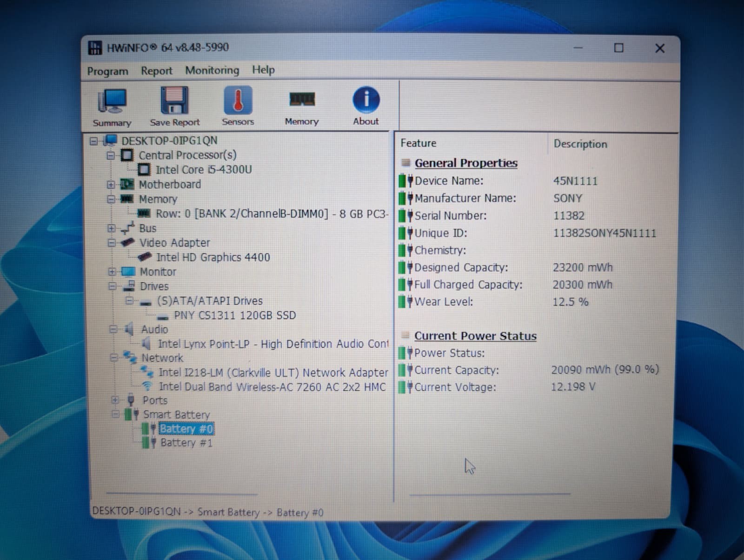This screenshot has height=560, width=744.
Task: Click the Current Voltage battery icon
Action: (405, 387)
